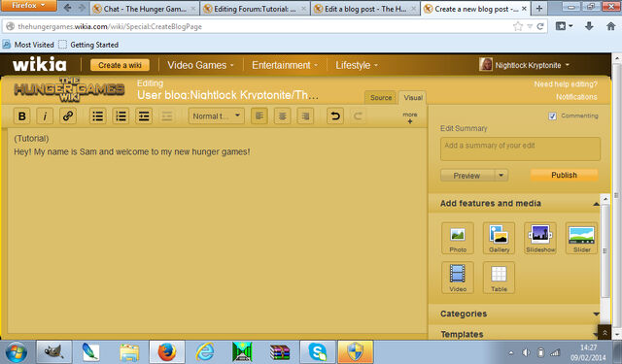Increase indent of paragraph
This screenshot has width=622, height=364.
(x=144, y=116)
